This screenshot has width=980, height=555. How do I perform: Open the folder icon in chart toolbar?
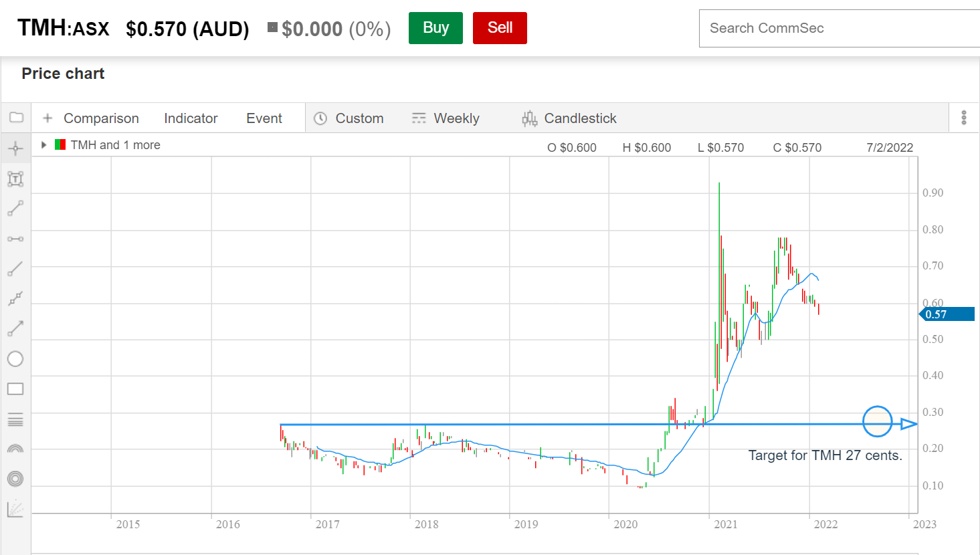coord(16,118)
